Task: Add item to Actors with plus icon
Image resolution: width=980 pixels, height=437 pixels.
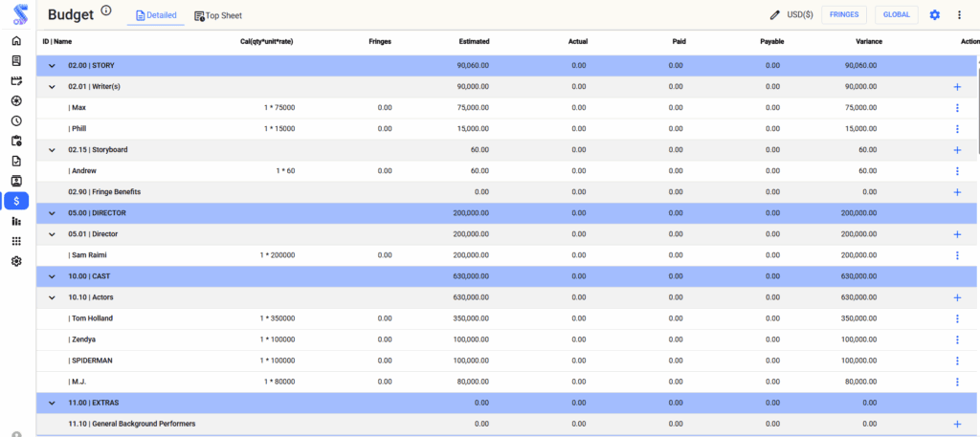Action: click(957, 297)
